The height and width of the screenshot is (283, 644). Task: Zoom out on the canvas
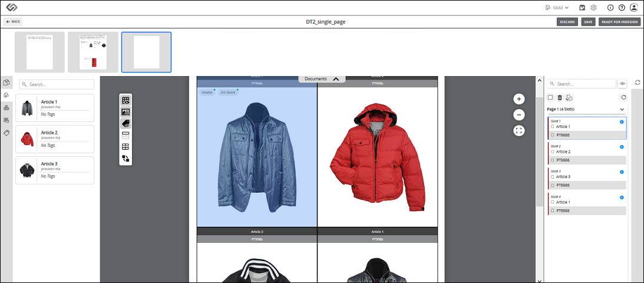coord(518,115)
